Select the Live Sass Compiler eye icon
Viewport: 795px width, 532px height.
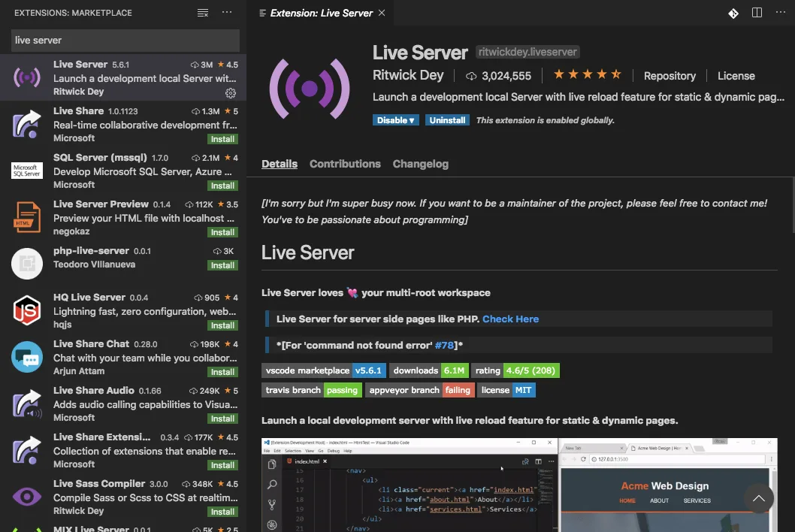pyautogui.click(x=27, y=497)
